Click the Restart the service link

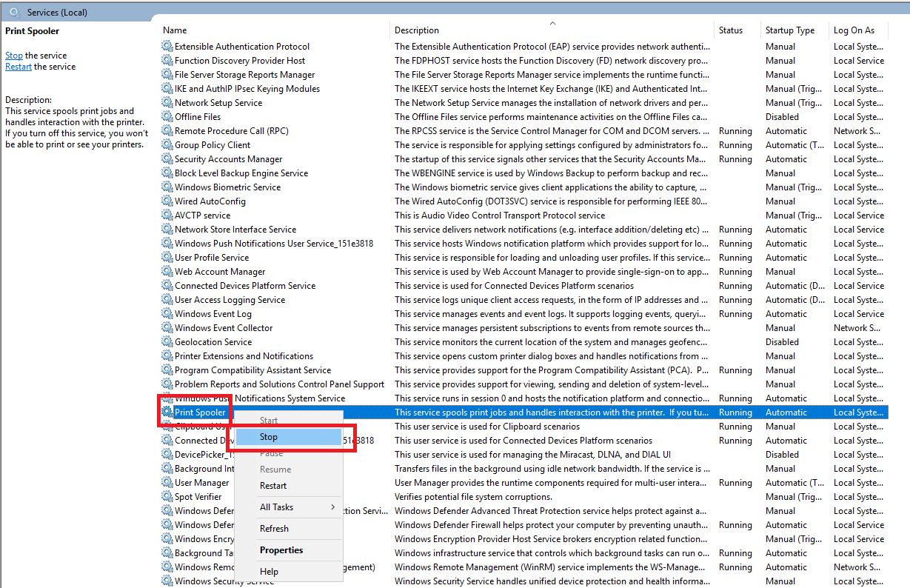click(18, 66)
